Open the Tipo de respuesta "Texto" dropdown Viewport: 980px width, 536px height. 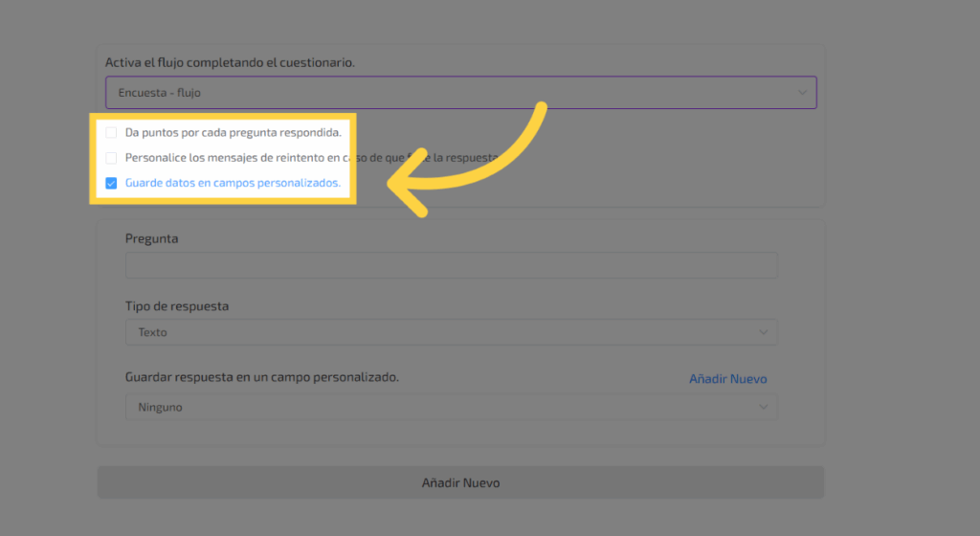tap(451, 332)
